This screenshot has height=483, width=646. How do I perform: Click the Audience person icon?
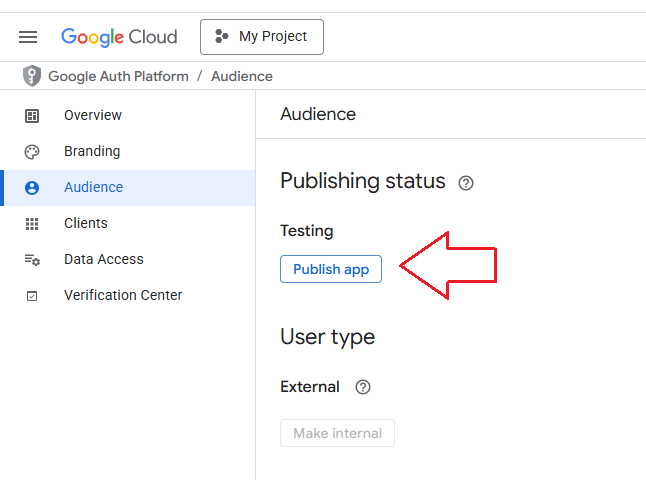(32, 188)
